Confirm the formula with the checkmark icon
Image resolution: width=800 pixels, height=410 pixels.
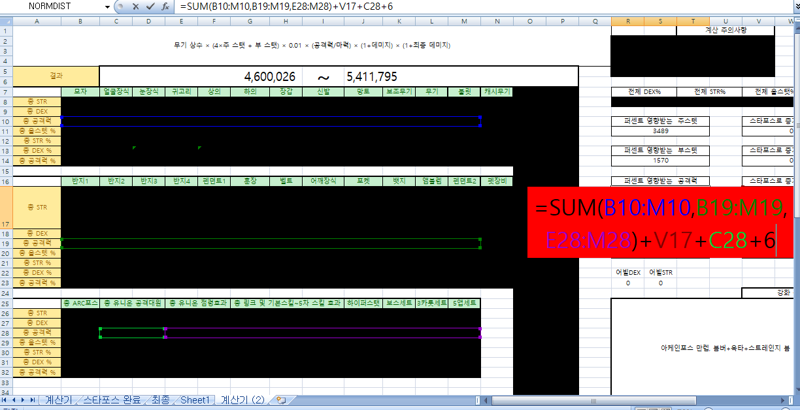(x=150, y=7)
